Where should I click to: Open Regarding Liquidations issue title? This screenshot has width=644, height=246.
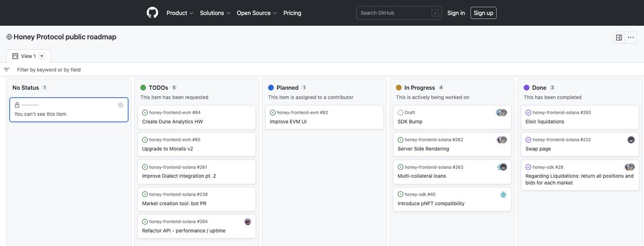click(580, 179)
